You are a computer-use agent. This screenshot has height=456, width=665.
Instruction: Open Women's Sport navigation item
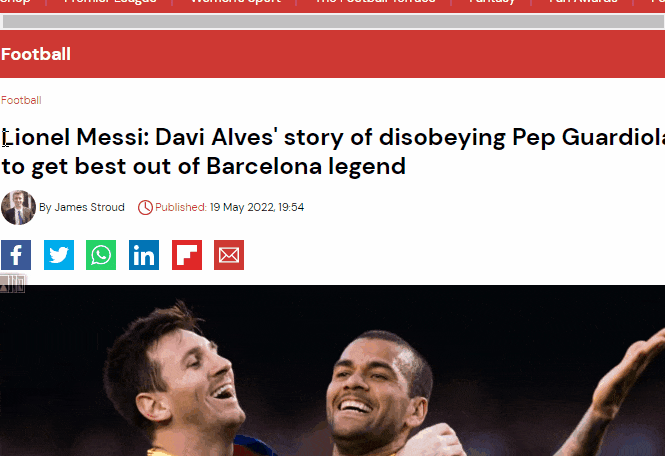[235, 2]
